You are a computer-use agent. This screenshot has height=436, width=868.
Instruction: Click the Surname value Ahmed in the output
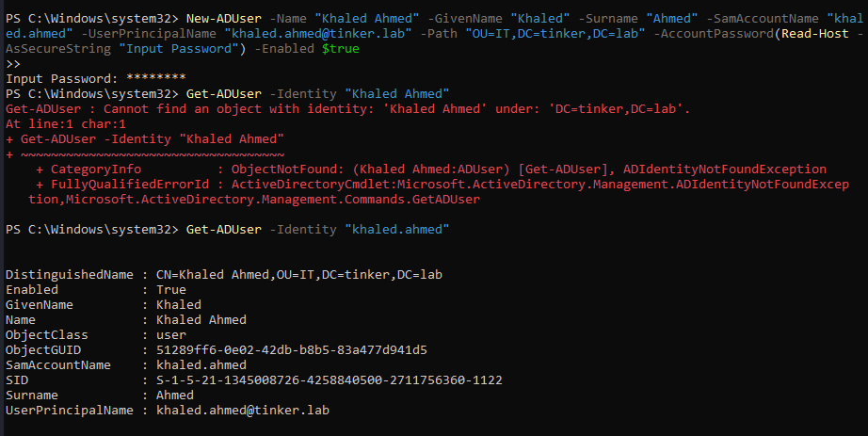coord(174,396)
